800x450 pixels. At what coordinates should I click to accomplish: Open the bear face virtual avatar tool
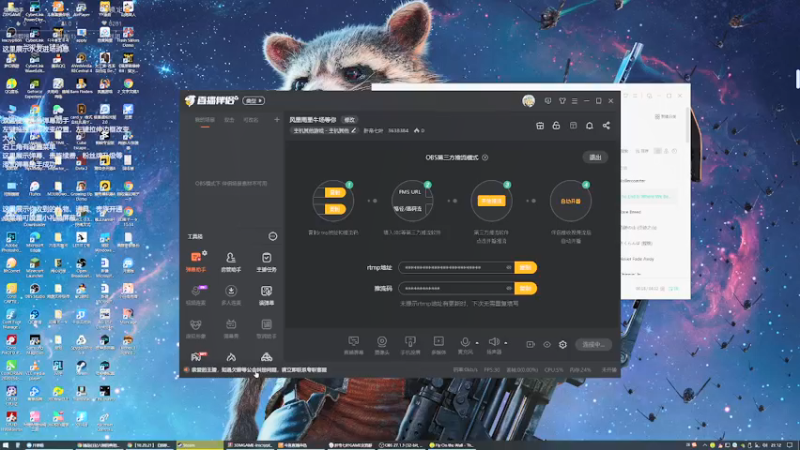pos(196,328)
